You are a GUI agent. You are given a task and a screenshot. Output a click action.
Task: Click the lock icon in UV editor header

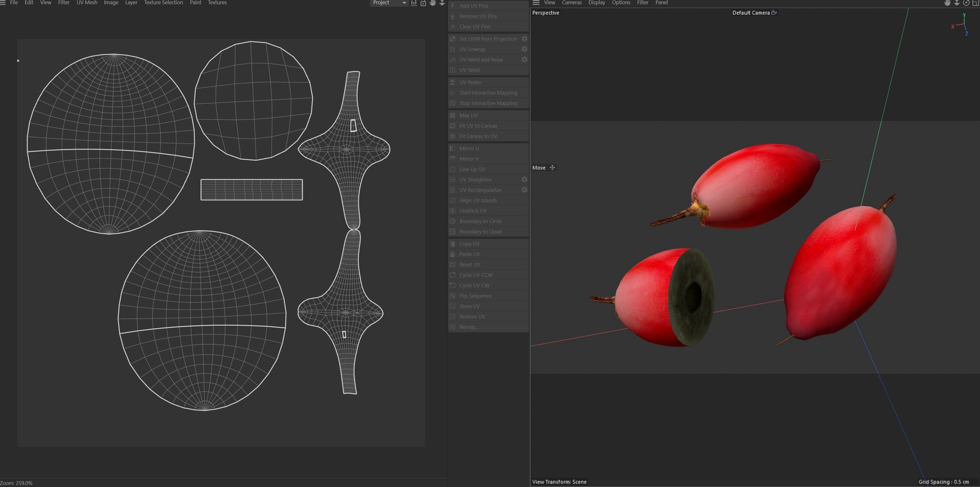(x=423, y=3)
